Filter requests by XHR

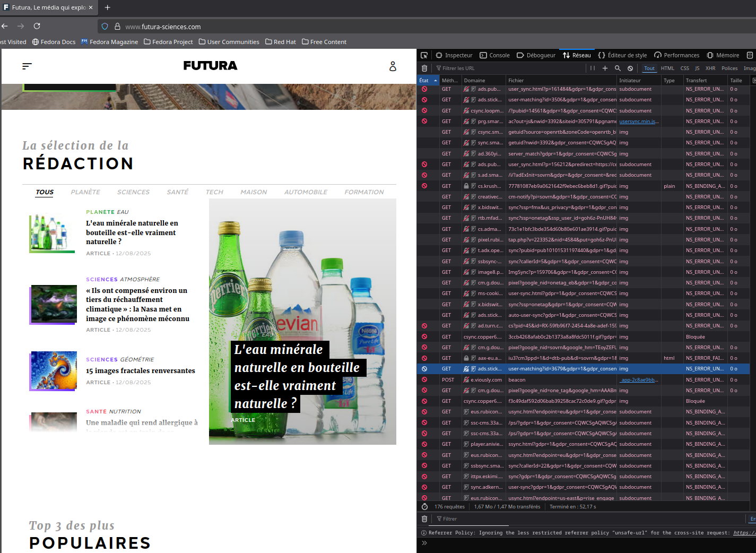(710, 68)
